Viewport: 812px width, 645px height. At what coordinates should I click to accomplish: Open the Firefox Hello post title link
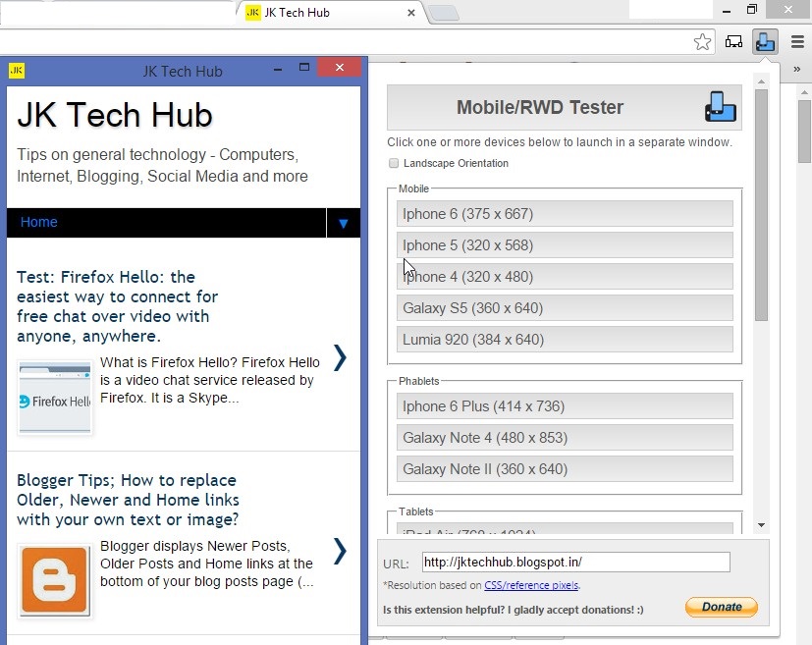[x=117, y=306]
